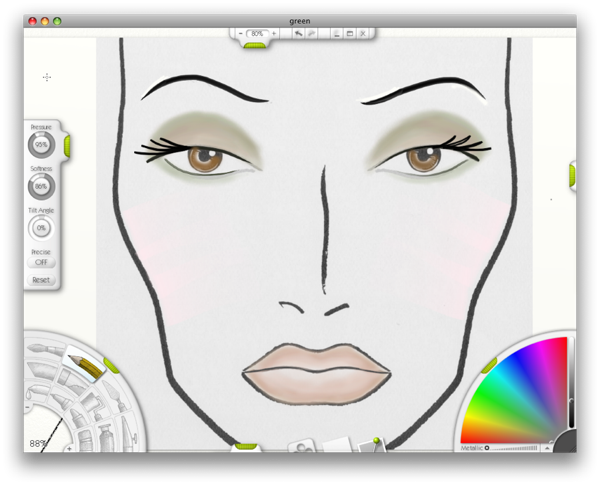600x485 pixels.
Task: Toggle the Precise setting Off button
Action: (x=41, y=262)
